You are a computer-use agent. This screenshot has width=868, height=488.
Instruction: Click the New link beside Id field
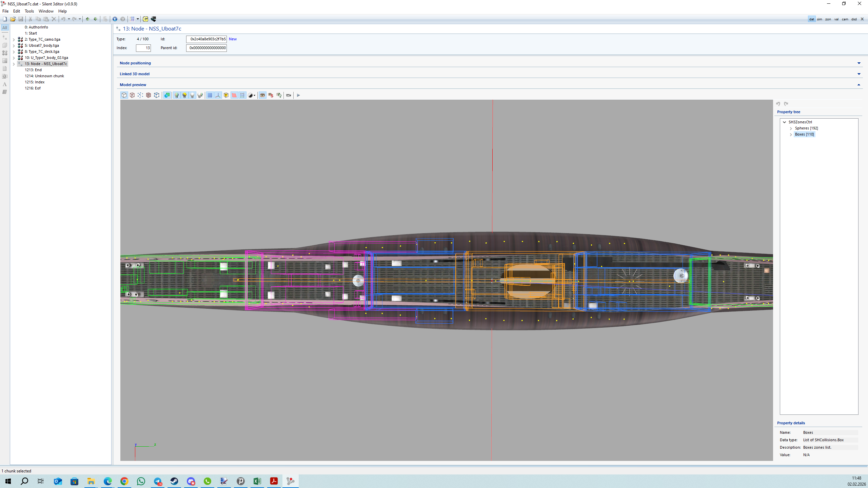click(233, 39)
